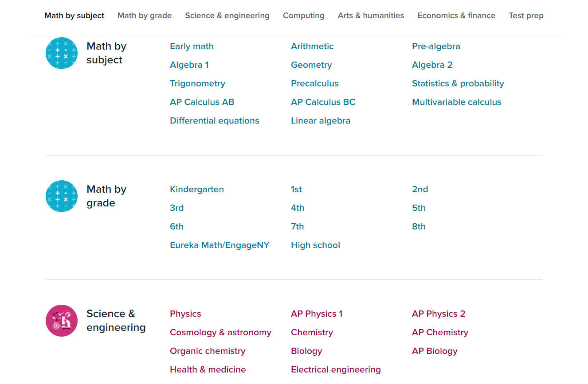Switch to the Math by grade tab

(x=145, y=16)
